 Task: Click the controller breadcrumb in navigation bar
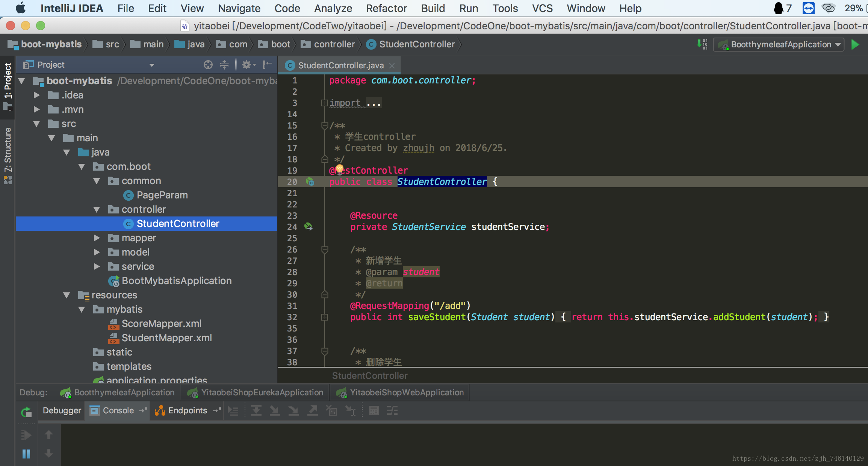point(328,44)
